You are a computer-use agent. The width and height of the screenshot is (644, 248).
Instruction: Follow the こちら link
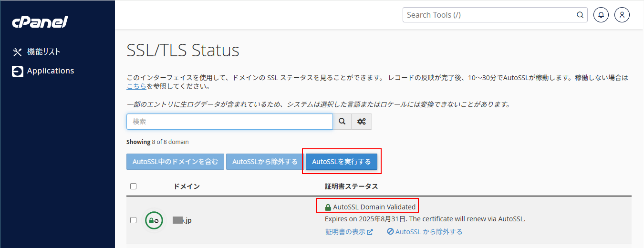click(x=136, y=86)
